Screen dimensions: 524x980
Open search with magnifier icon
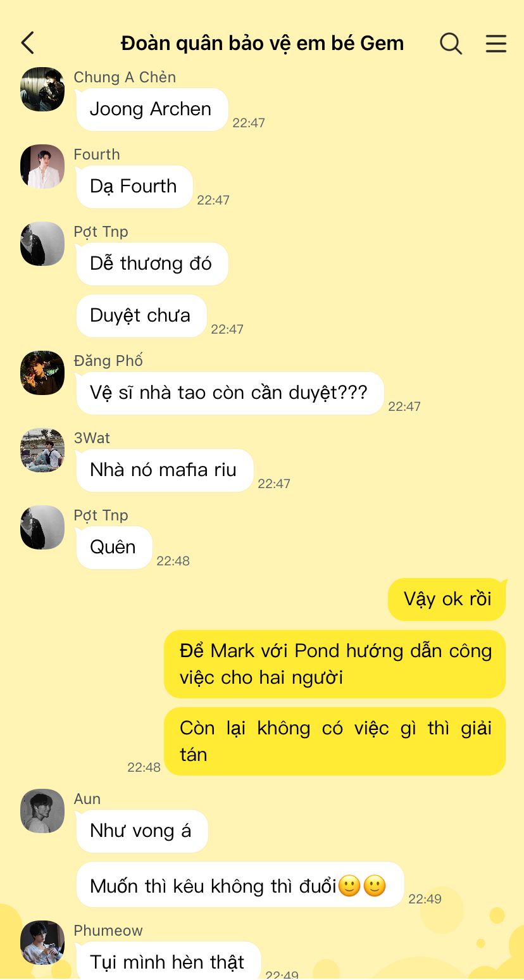tap(451, 43)
